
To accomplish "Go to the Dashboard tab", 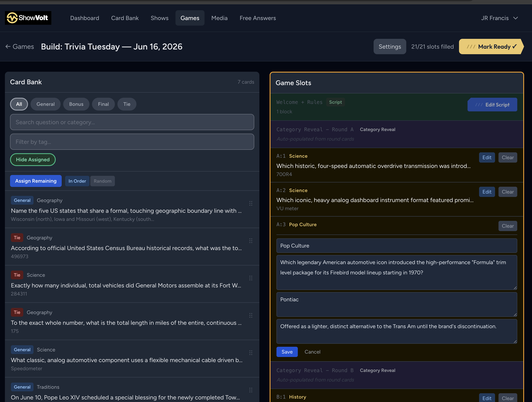I will 84,18.
